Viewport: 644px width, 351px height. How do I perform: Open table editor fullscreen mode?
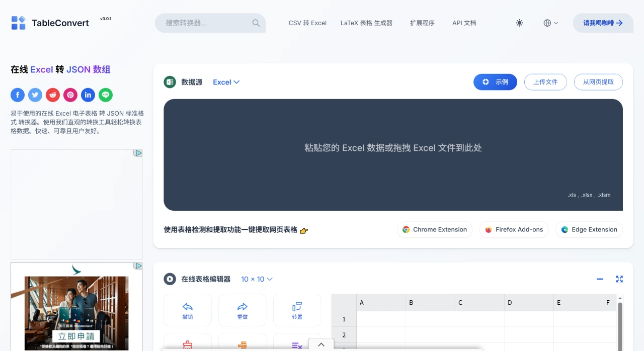pos(619,279)
